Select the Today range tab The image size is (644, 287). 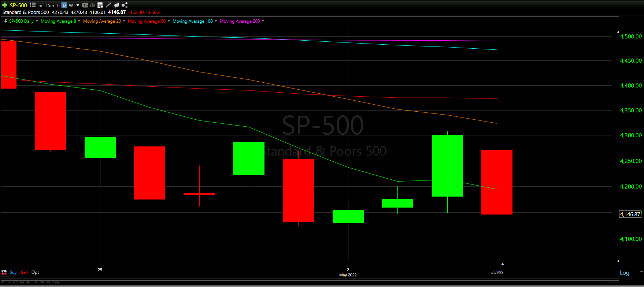(x=56, y=283)
